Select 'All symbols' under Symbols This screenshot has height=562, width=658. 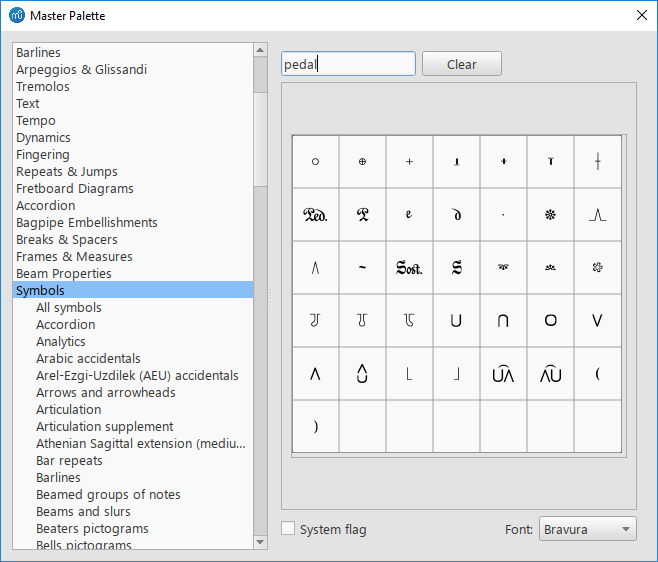(x=68, y=308)
